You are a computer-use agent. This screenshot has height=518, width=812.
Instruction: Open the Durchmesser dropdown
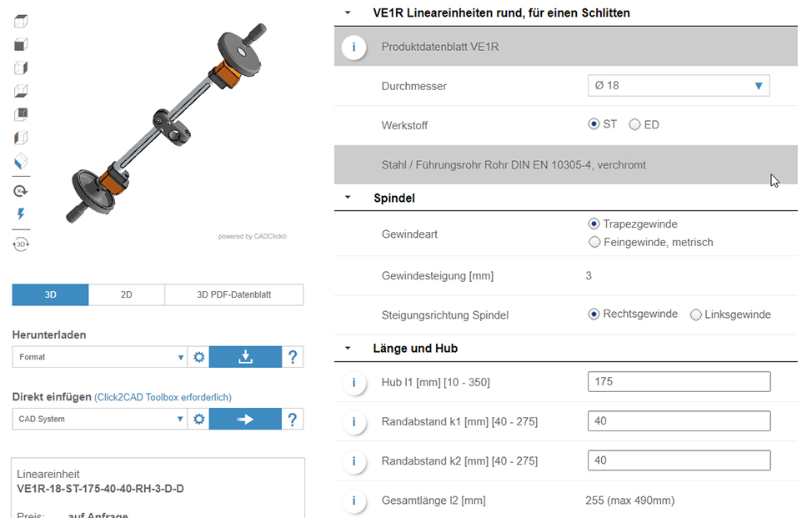point(679,85)
